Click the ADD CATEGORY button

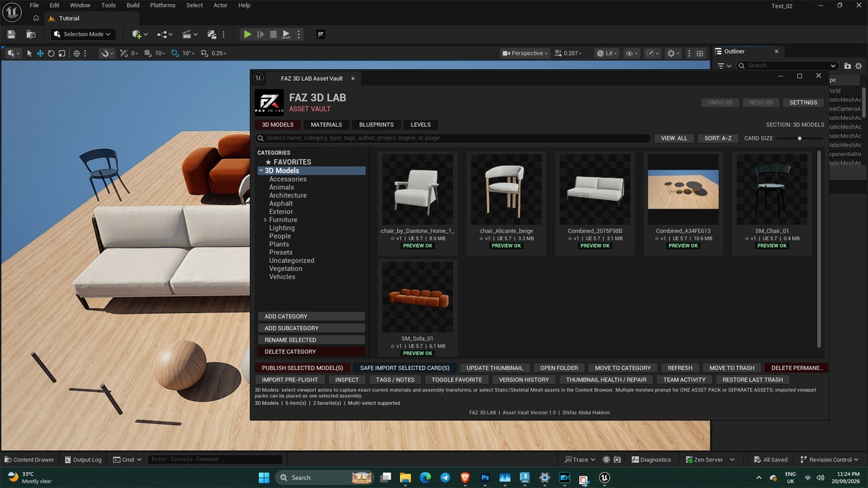(x=311, y=317)
